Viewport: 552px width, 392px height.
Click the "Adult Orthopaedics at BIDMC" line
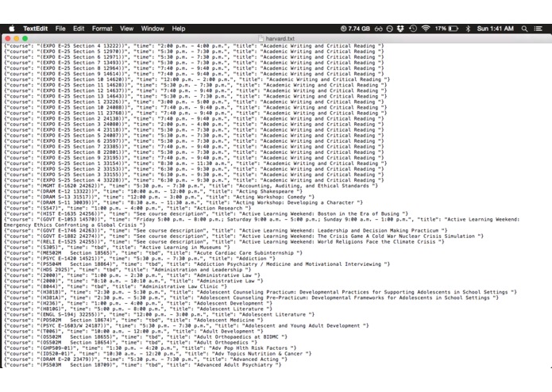[146, 336]
